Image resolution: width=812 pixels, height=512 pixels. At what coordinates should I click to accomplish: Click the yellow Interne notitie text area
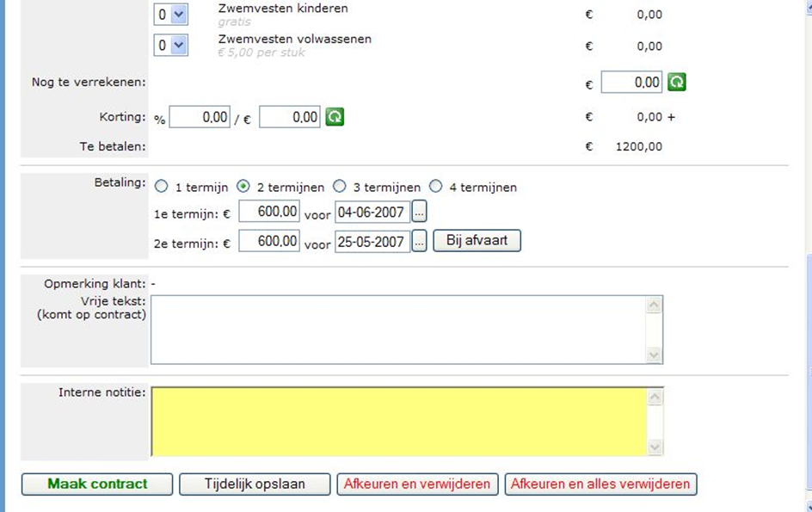[397, 422]
